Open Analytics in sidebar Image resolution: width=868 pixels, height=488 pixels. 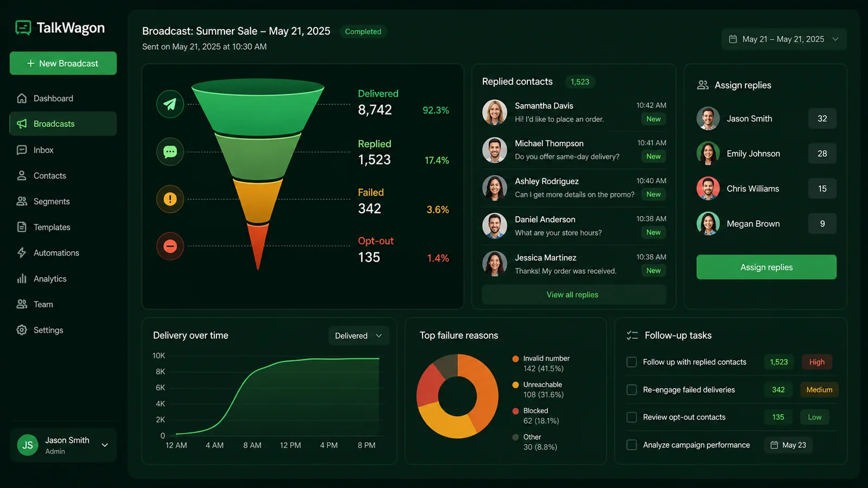point(63,279)
